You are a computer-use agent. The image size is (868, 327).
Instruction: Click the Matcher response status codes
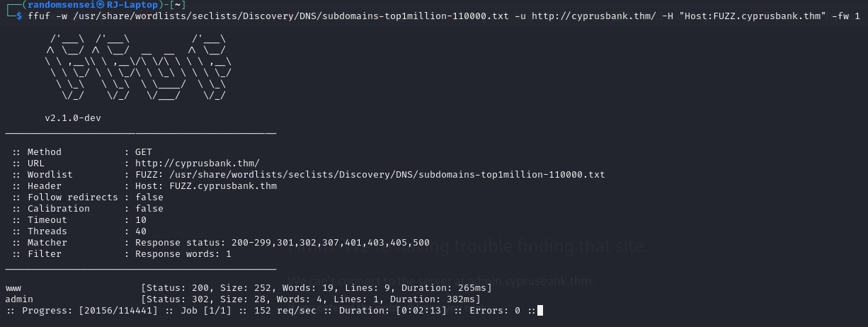[282, 242]
